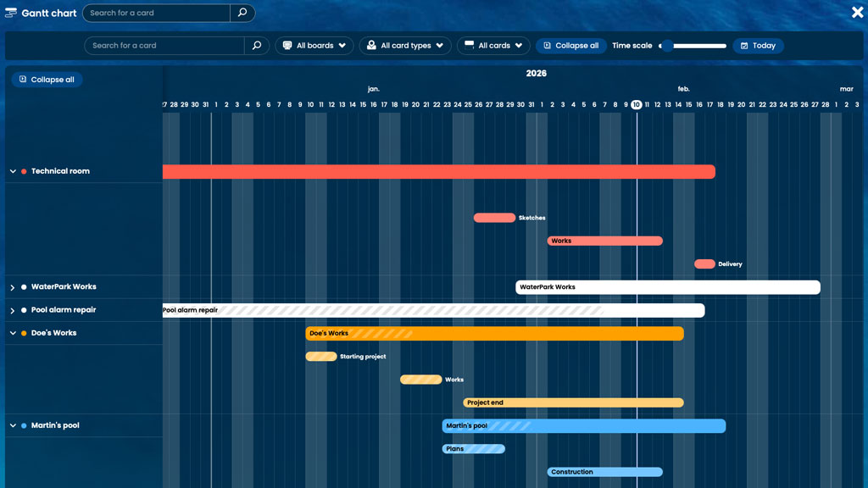Image resolution: width=868 pixels, height=488 pixels.
Task: Expand the WaterPark Works group
Action: click(x=11, y=286)
